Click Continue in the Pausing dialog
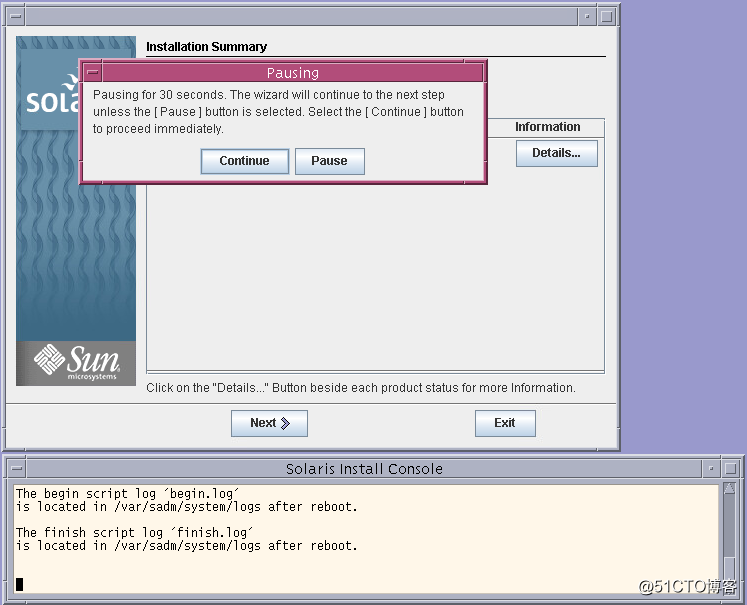747x605 pixels. (x=244, y=161)
